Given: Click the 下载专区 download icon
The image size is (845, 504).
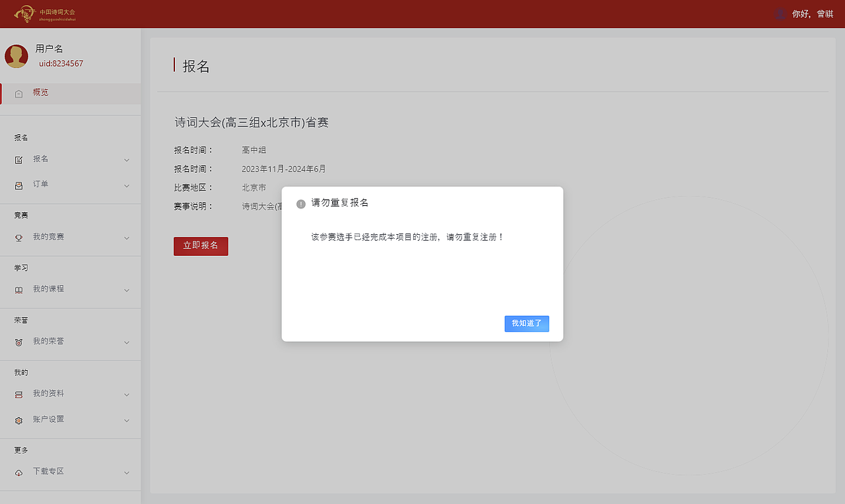Looking at the screenshot, I should [x=19, y=472].
